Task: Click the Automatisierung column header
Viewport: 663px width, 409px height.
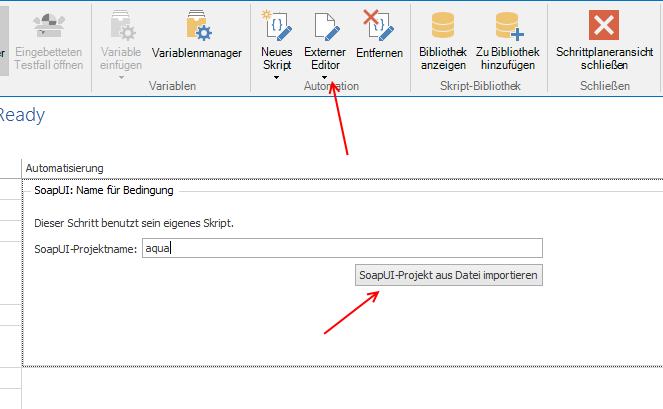Action: point(64,168)
